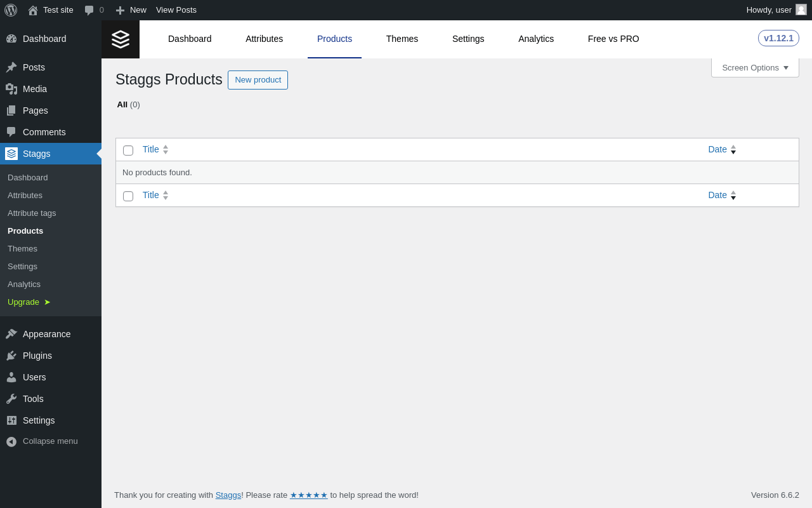812x508 pixels.
Task: Click the New product button
Action: pos(258,80)
